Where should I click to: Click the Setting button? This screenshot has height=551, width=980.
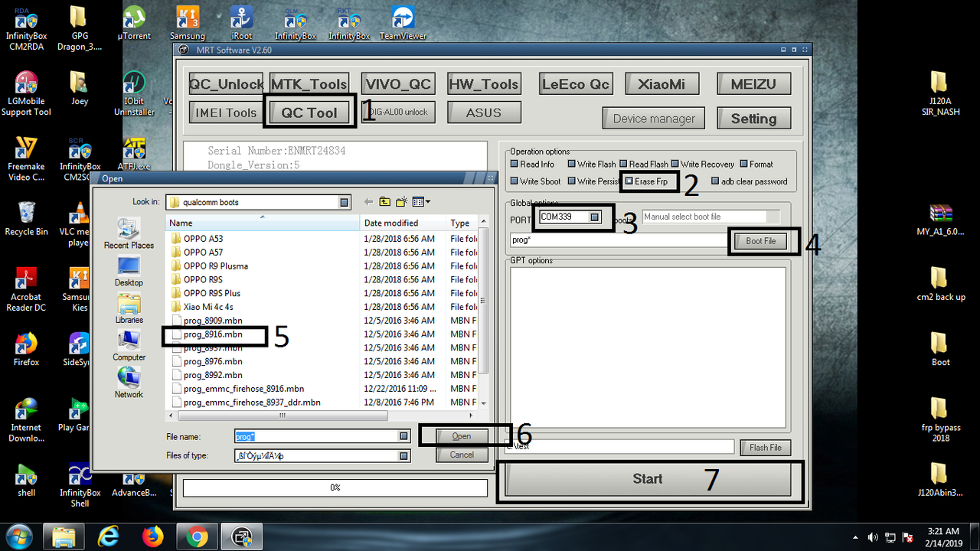753,119
